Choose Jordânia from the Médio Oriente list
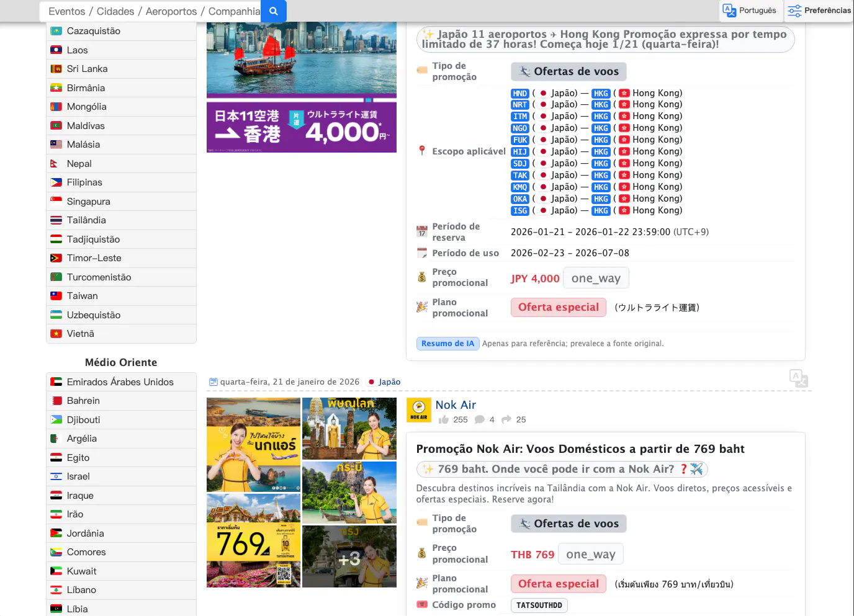Viewport: 854px width, 616px height. [121, 533]
